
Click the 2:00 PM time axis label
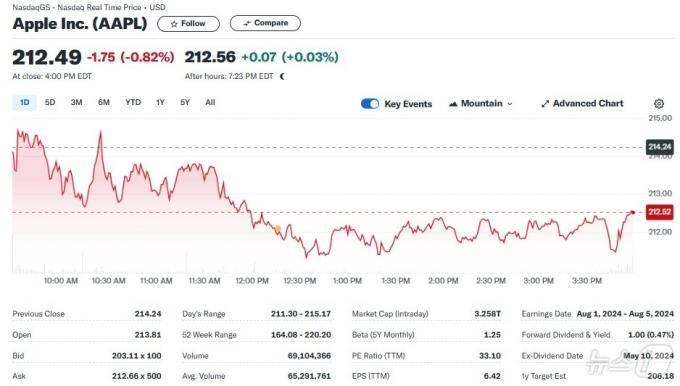(x=443, y=281)
